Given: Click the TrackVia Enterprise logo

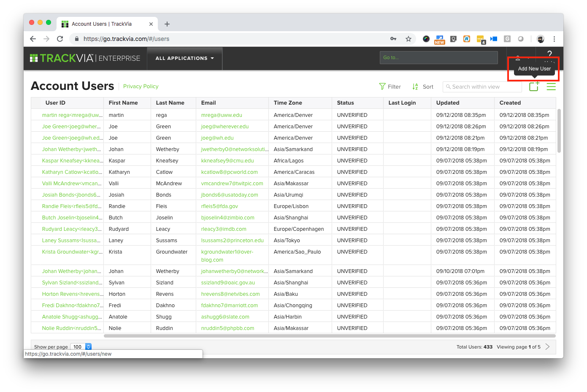Looking at the screenshot, I should (x=85, y=58).
